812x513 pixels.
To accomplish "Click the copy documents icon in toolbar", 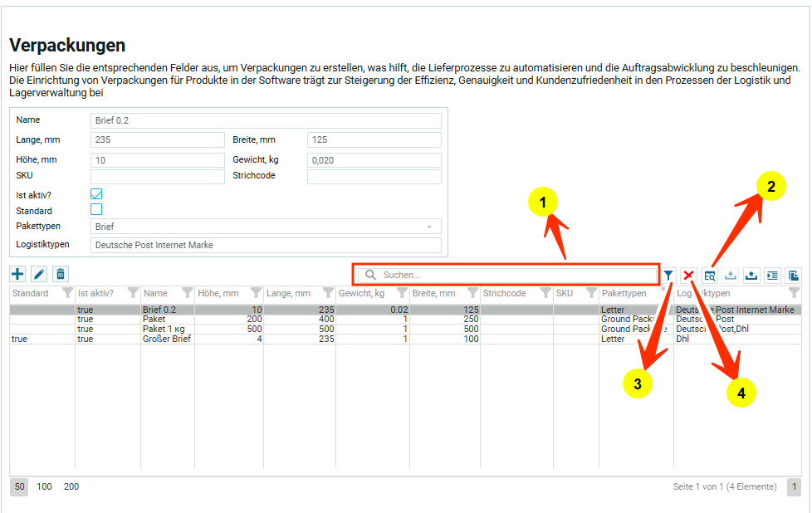I will tap(793, 275).
